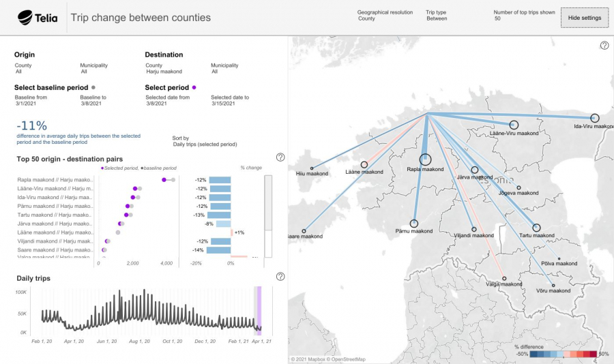Click the Telia logo

38,18
